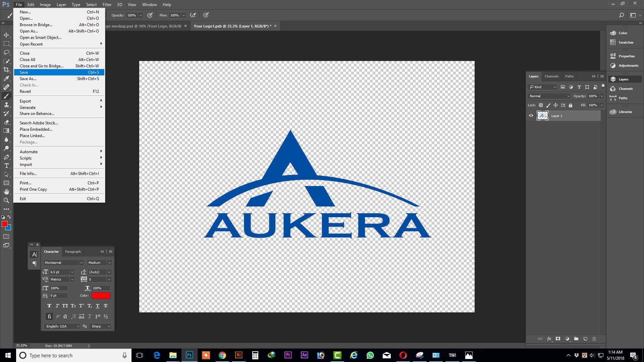Toggle Strikethrough in Character panel
This screenshot has width=644, height=362.
click(106, 306)
